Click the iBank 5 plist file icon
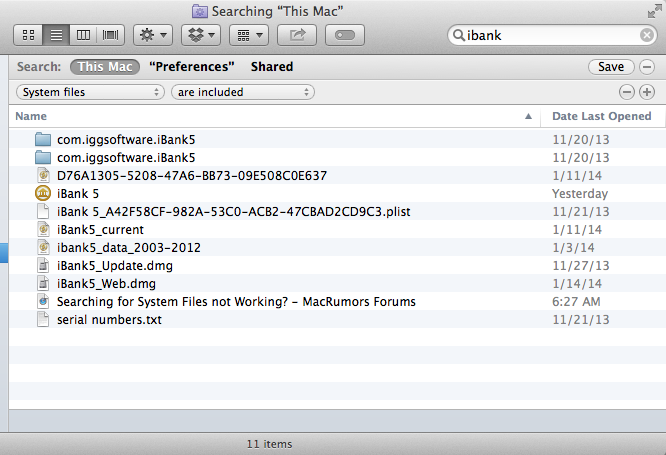Image resolution: width=666 pixels, height=455 pixels. click(x=43, y=212)
